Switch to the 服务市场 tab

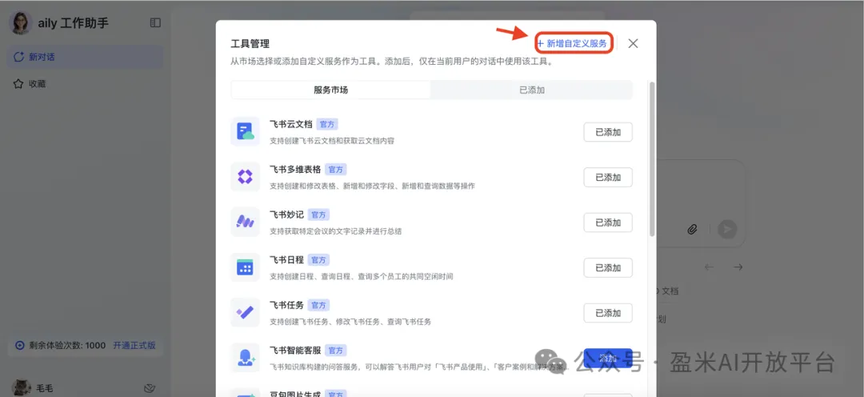pyautogui.click(x=331, y=90)
